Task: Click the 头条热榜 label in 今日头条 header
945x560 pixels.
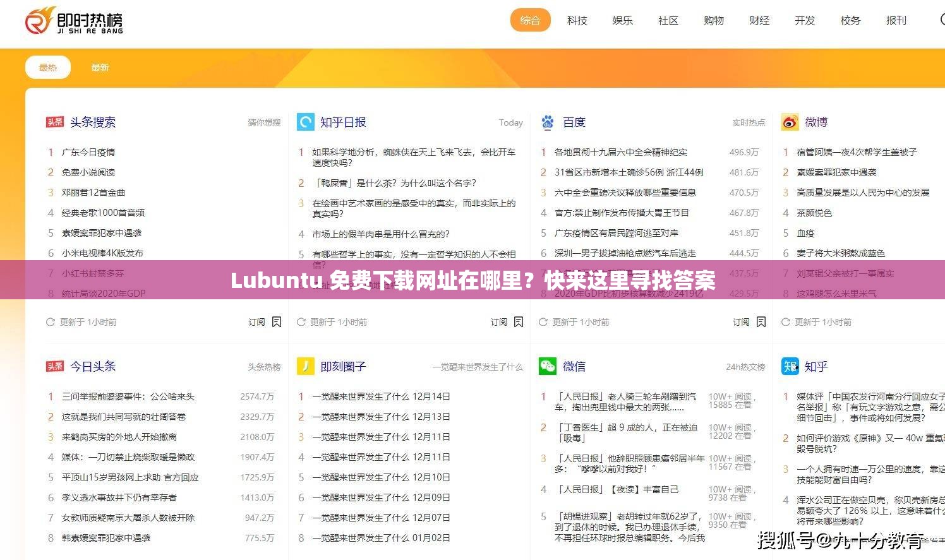Action: coord(265,366)
